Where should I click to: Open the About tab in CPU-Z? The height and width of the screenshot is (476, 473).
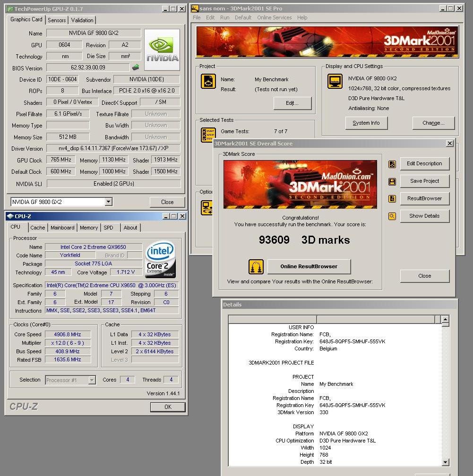[130, 228]
